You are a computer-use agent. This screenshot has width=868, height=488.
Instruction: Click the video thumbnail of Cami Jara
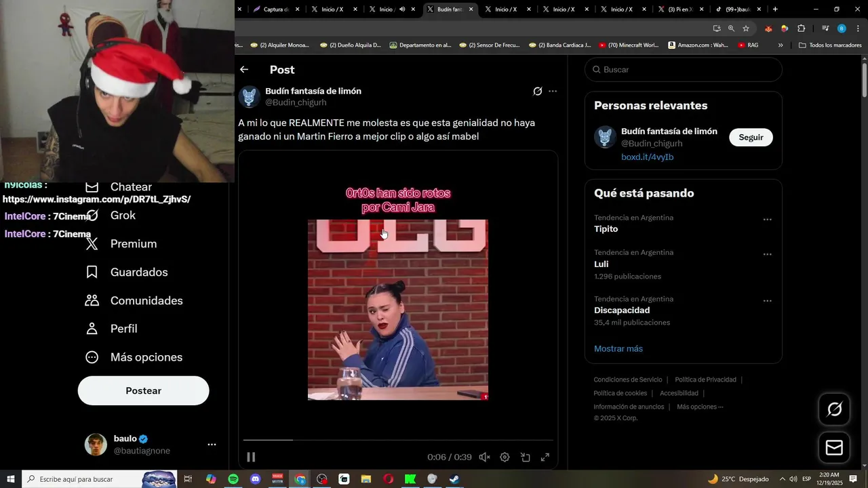click(398, 310)
